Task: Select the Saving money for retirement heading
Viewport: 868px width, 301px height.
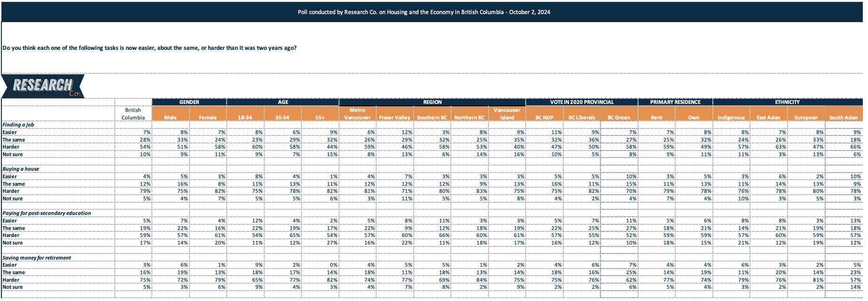Action: pyautogui.click(x=37, y=258)
